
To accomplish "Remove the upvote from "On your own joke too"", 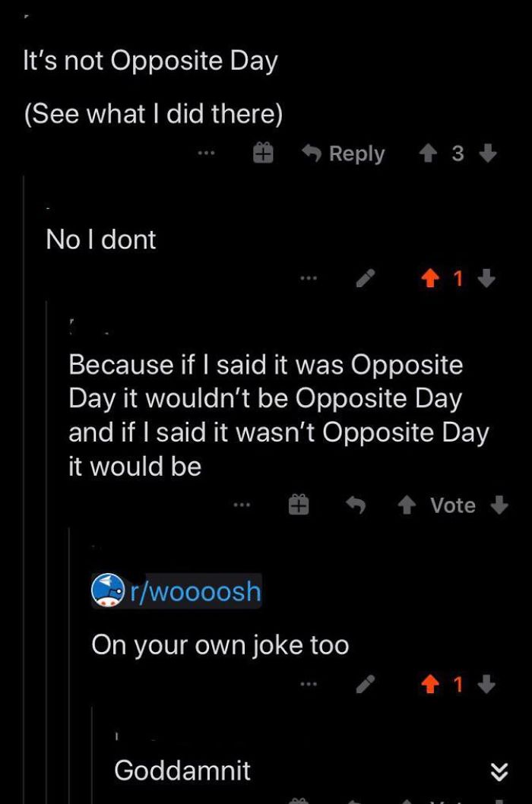I will pos(430,683).
